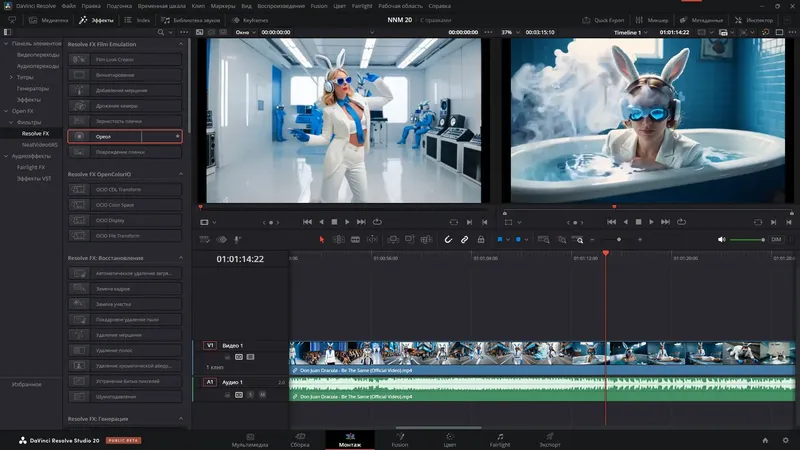Toggle the linked selection chain icon

pos(464,239)
